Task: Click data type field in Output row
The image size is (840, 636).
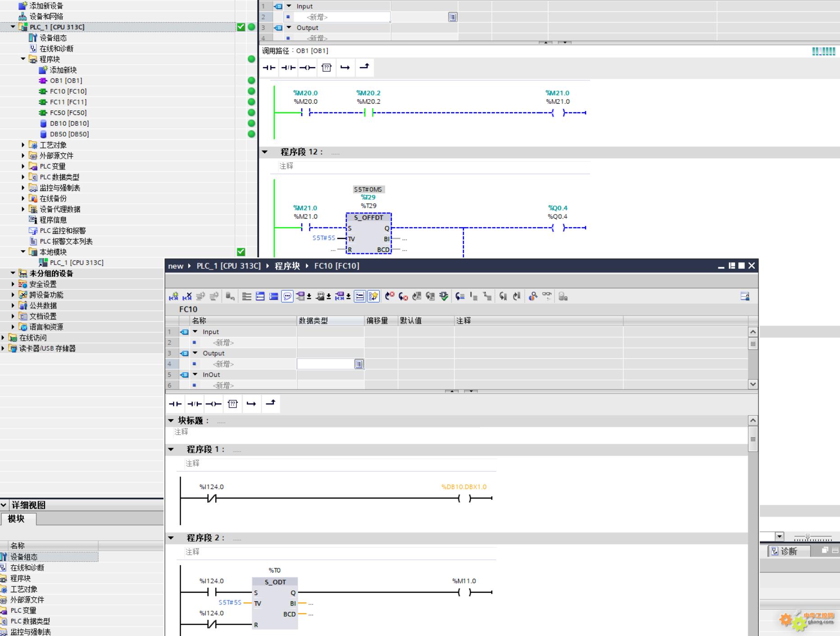Action: [x=326, y=364]
